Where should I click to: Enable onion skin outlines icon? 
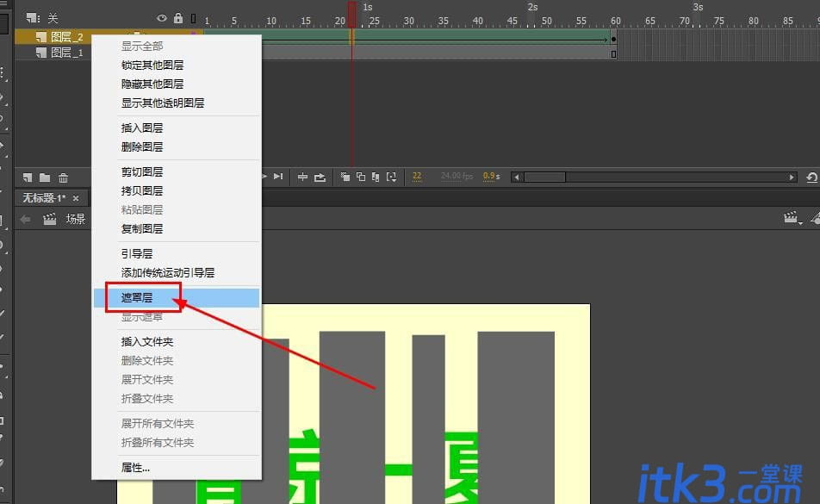[361, 177]
